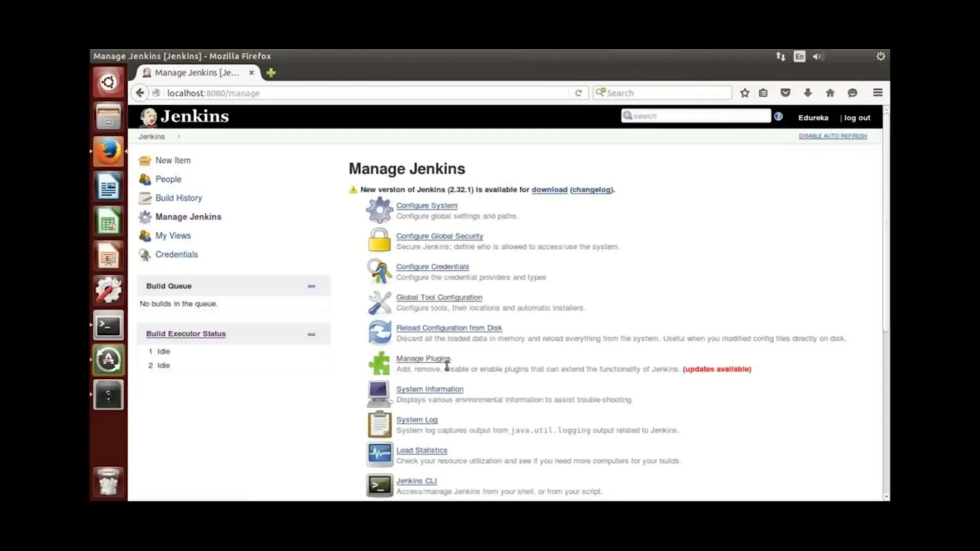This screenshot has height=551, width=980.
Task: Click the Reload Configuration arrows icon
Action: (379, 332)
